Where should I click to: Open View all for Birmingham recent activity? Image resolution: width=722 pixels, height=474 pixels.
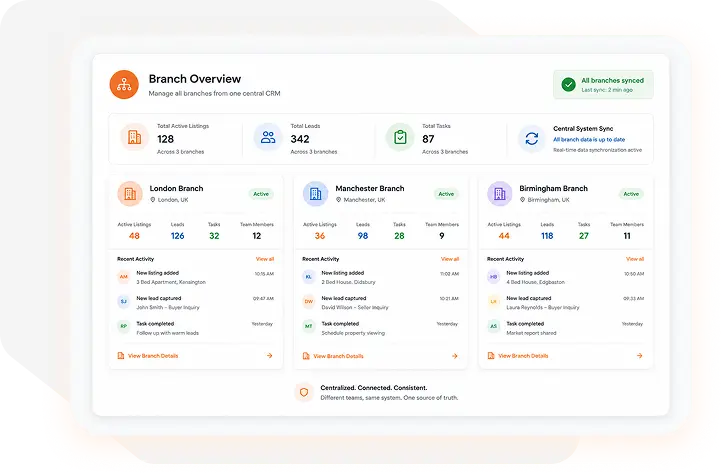[x=635, y=259]
